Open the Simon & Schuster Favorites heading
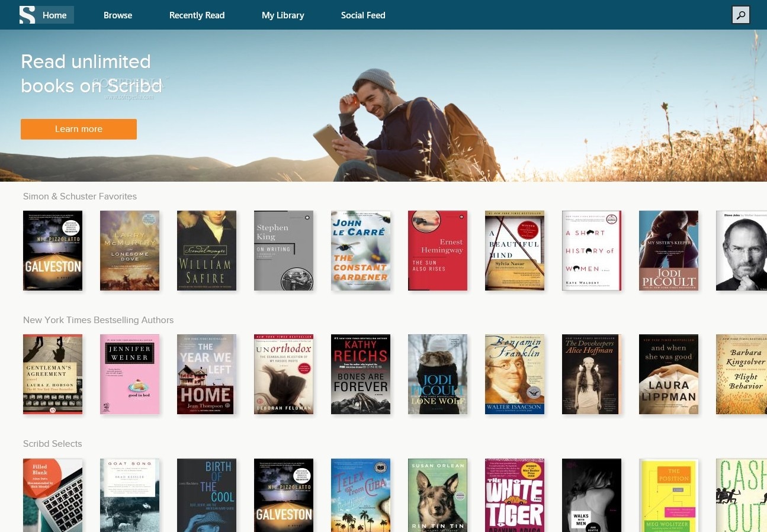The image size is (767, 532). click(x=80, y=196)
